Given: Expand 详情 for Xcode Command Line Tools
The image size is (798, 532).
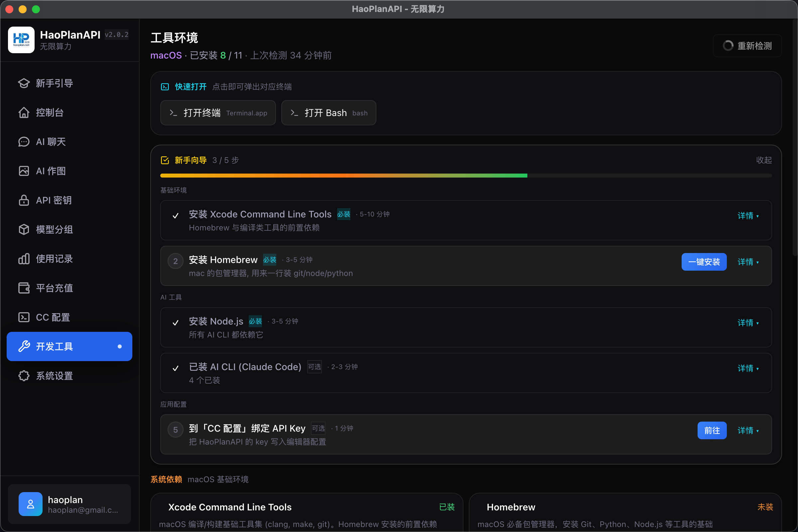Looking at the screenshot, I should [748, 216].
